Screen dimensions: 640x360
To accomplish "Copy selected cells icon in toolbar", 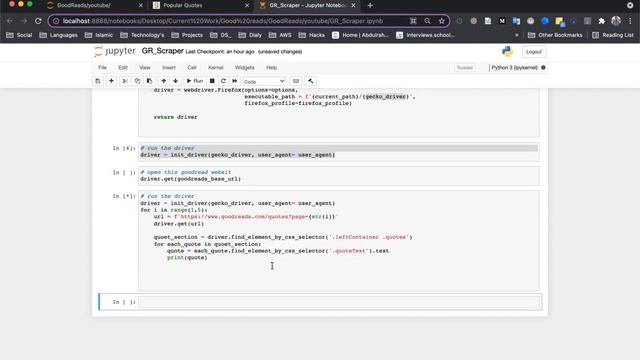I will tap(137, 81).
